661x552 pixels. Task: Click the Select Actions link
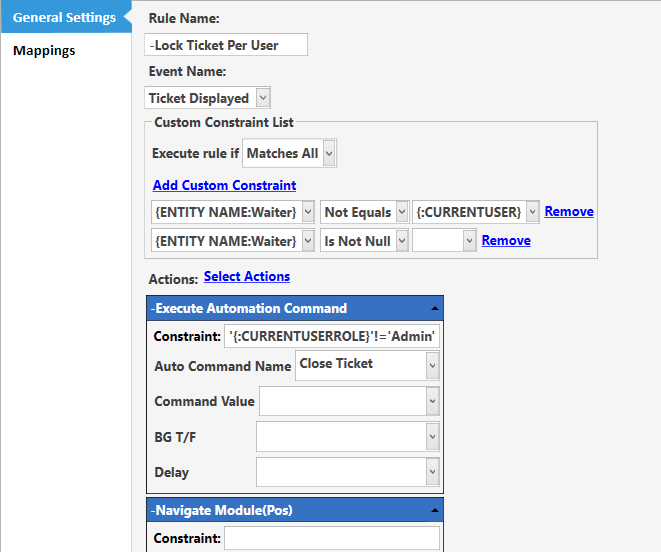247,276
